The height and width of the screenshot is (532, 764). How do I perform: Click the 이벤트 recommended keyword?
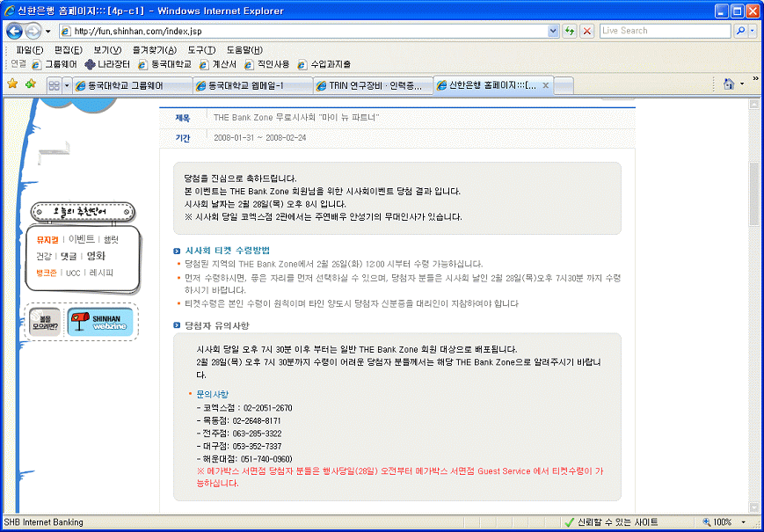(82, 239)
